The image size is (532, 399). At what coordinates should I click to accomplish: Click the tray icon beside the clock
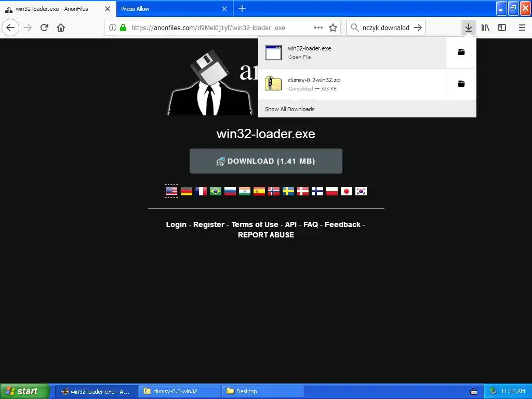click(x=494, y=391)
